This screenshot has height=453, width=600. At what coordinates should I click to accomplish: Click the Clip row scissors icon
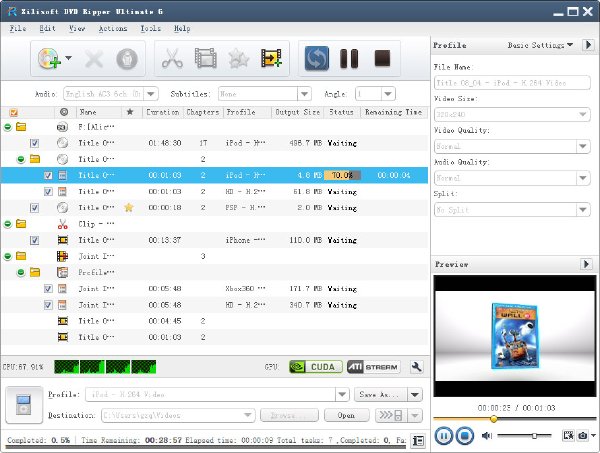(x=62, y=224)
